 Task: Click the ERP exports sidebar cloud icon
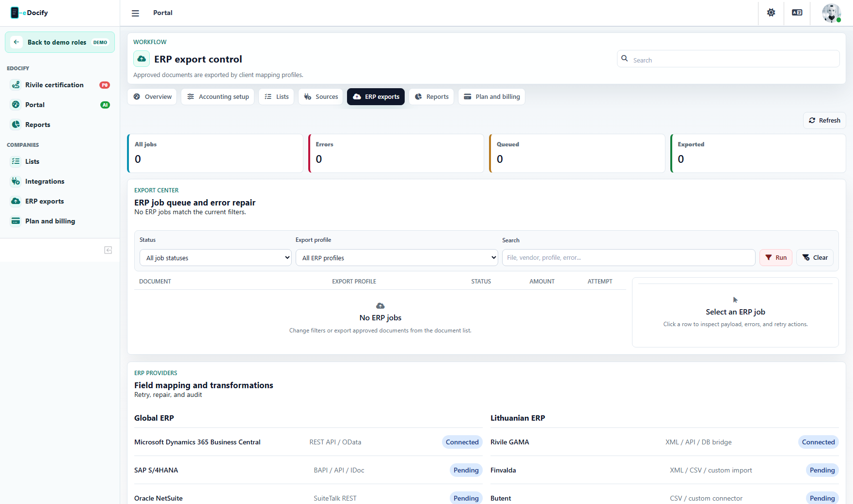click(16, 201)
